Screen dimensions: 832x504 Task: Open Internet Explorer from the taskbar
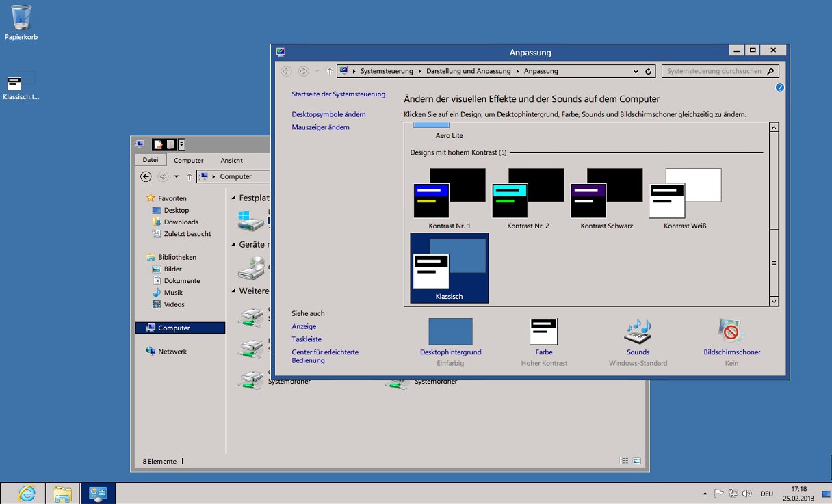[27, 493]
